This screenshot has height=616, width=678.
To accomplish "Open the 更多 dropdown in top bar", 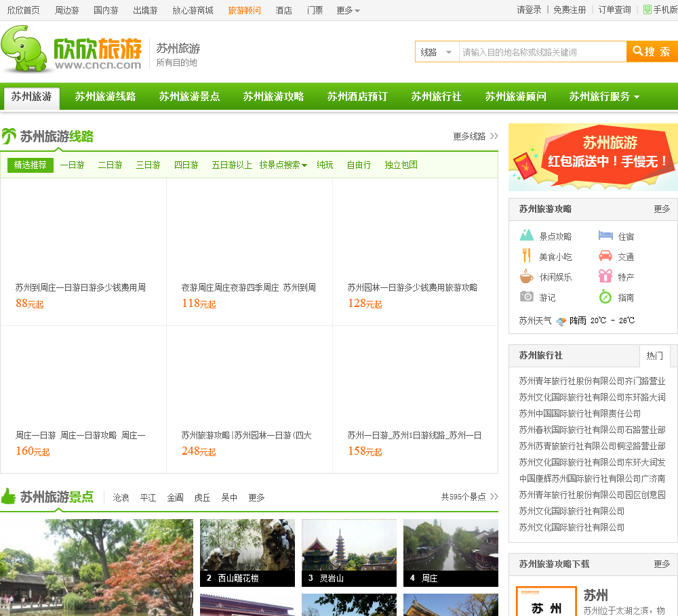I will click(x=348, y=10).
